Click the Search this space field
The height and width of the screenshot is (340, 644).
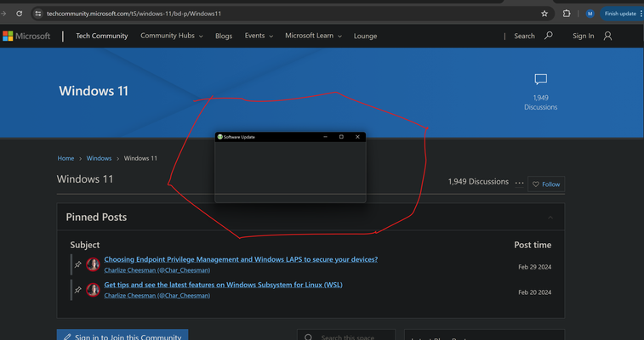coord(346,336)
